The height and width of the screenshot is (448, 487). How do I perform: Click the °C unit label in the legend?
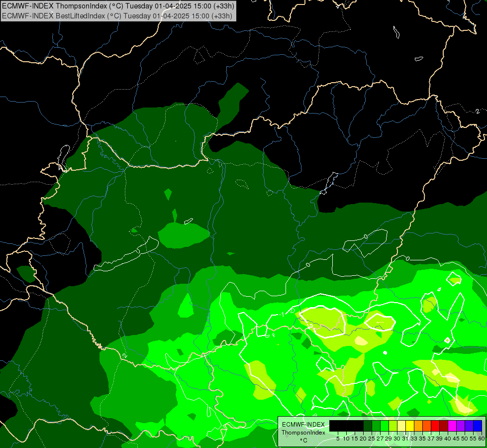pyautogui.click(x=304, y=441)
